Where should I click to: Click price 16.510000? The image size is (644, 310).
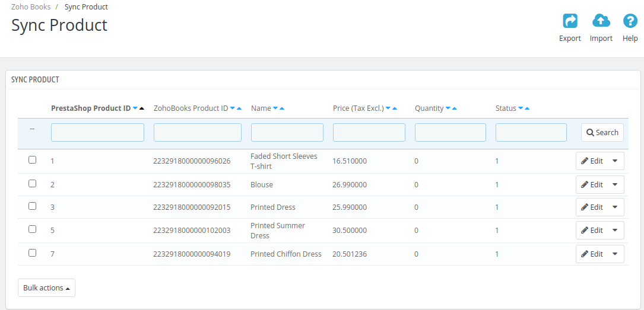(x=350, y=161)
